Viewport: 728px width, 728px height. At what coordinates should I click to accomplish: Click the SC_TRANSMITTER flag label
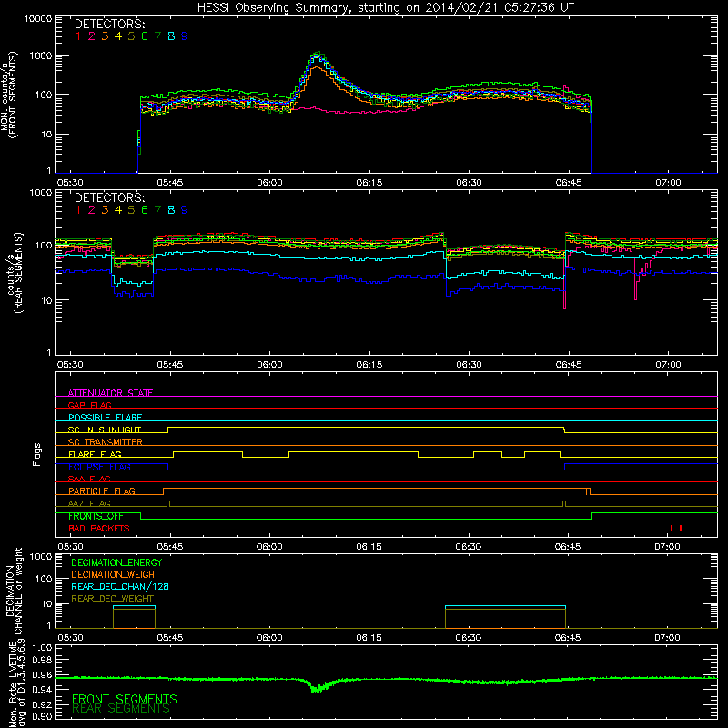[106, 441]
